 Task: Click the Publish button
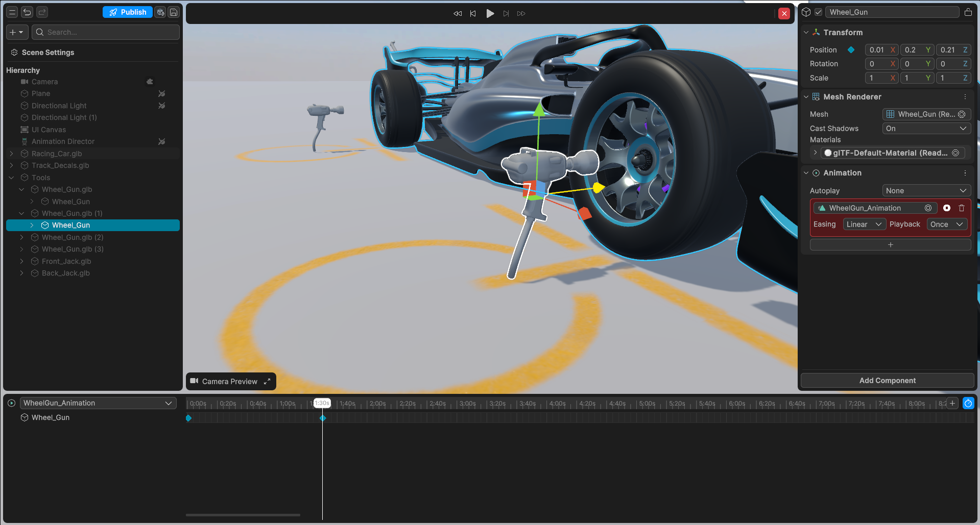[128, 12]
